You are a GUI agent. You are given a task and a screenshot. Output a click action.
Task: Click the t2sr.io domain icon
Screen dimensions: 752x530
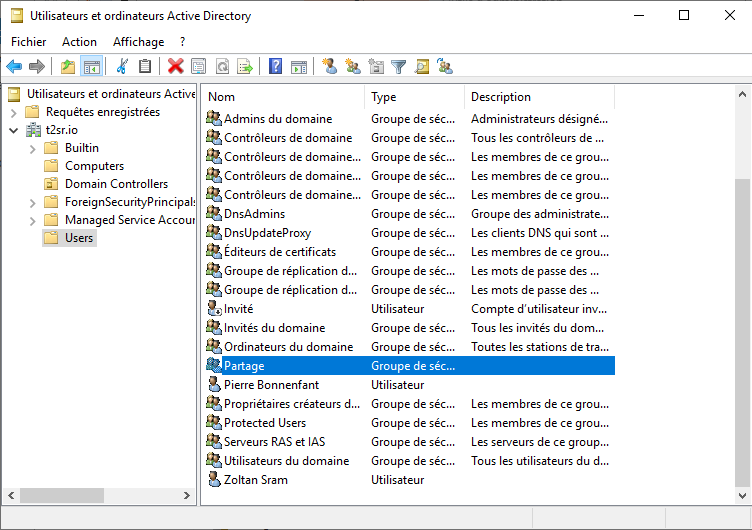(x=33, y=130)
